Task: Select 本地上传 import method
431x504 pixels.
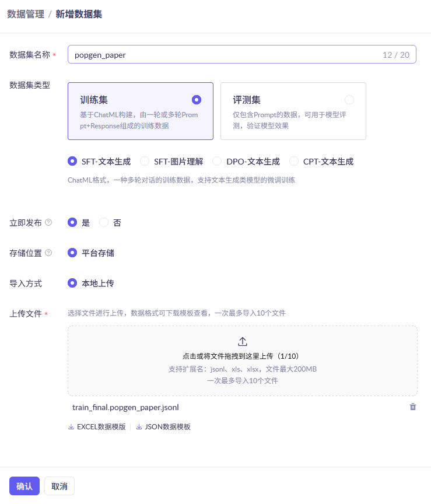Action: coord(73,283)
